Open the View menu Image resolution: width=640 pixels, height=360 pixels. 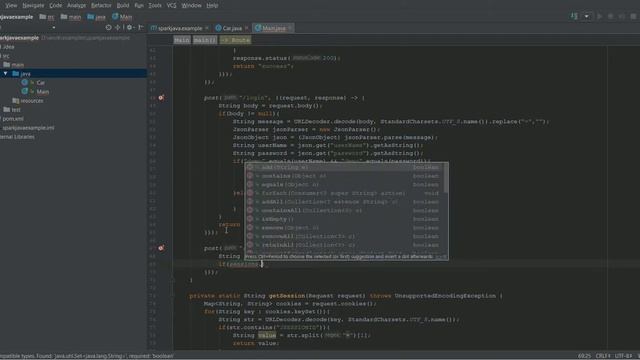coord(11,5)
